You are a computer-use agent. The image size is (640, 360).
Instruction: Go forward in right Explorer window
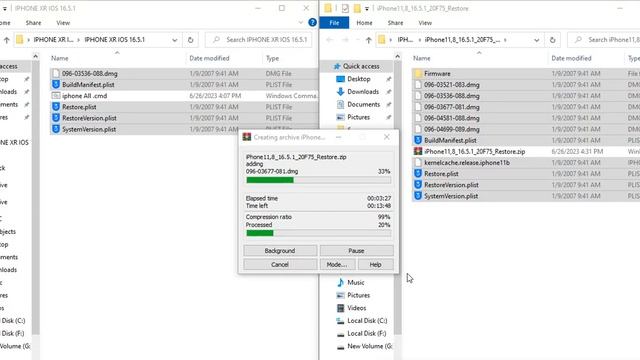click(345, 40)
